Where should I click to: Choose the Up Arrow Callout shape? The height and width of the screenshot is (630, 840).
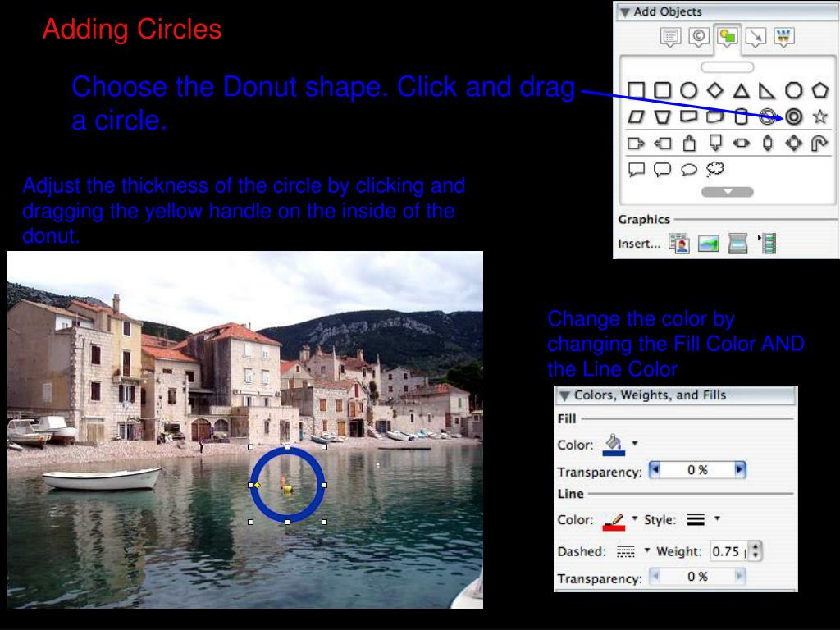click(689, 143)
